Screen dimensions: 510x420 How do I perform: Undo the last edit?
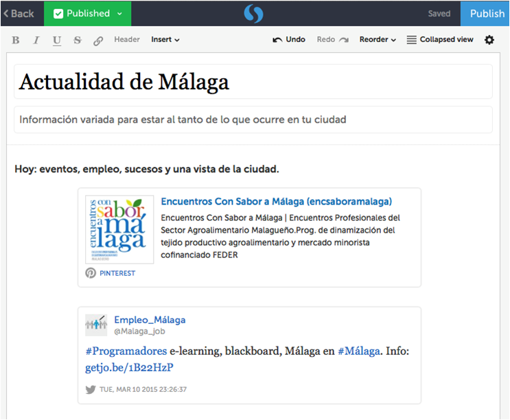[x=289, y=40]
